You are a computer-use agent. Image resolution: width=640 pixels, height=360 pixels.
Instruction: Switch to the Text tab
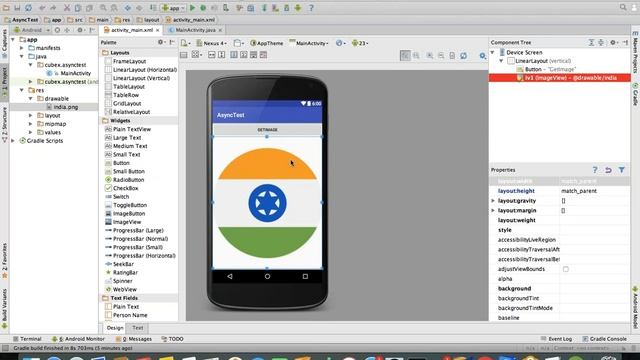pyautogui.click(x=138, y=328)
